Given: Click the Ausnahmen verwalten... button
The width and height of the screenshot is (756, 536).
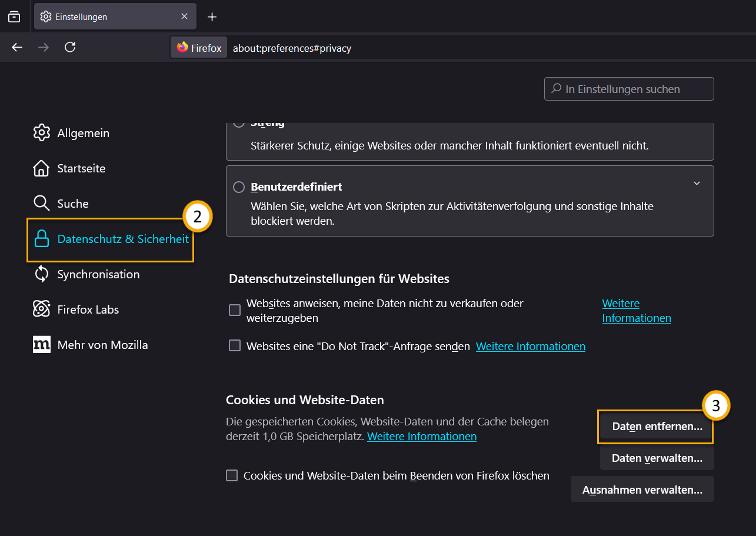Looking at the screenshot, I should pyautogui.click(x=642, y=490).
